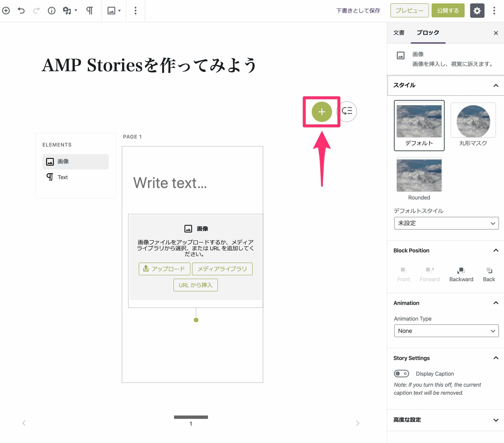Viewport: 504px width, 443px height.
Task: Switch to the ブロック (Block) tab
Action: (x=429, y=33)
